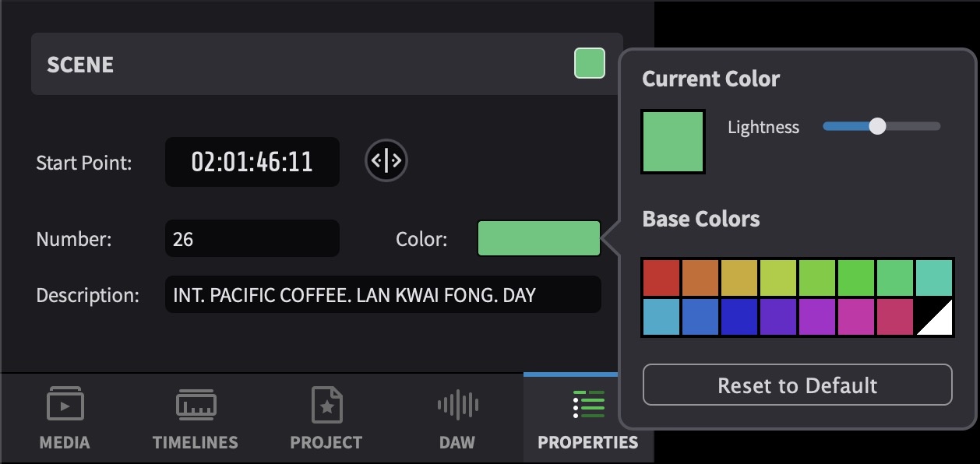The image size is (980, 464).
Task: Click the Current Color preview square
Action: [673, 141]
